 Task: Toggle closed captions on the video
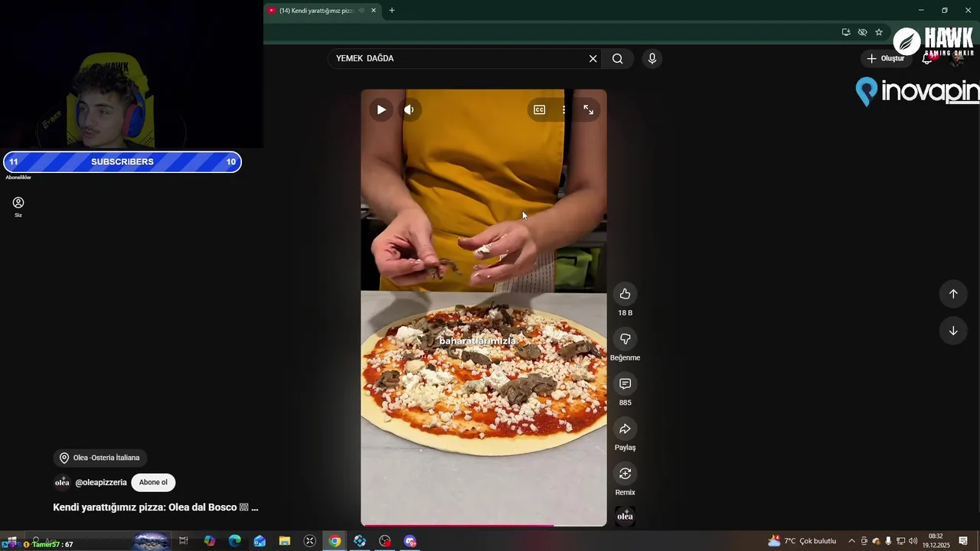click(x=539, y=109)
